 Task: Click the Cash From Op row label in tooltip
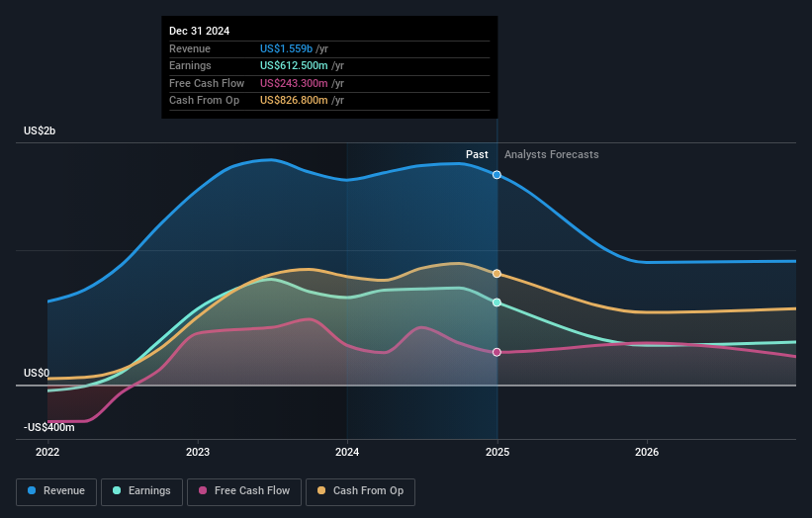coord(204,101)
